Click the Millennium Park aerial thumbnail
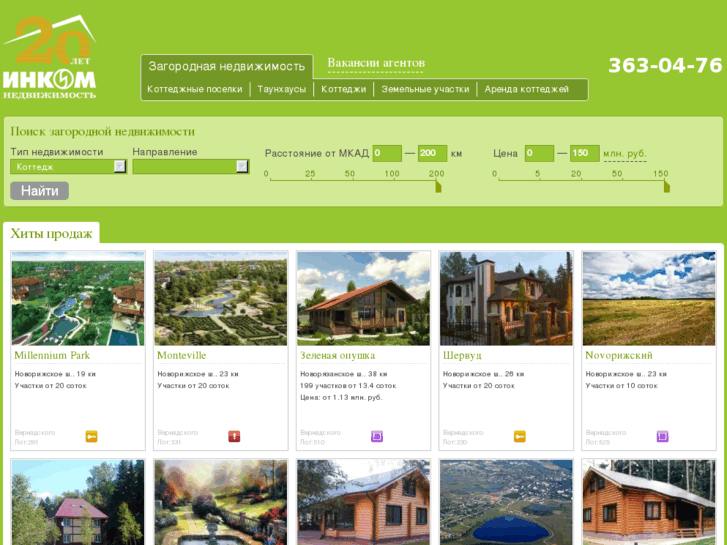 point(78,299)
